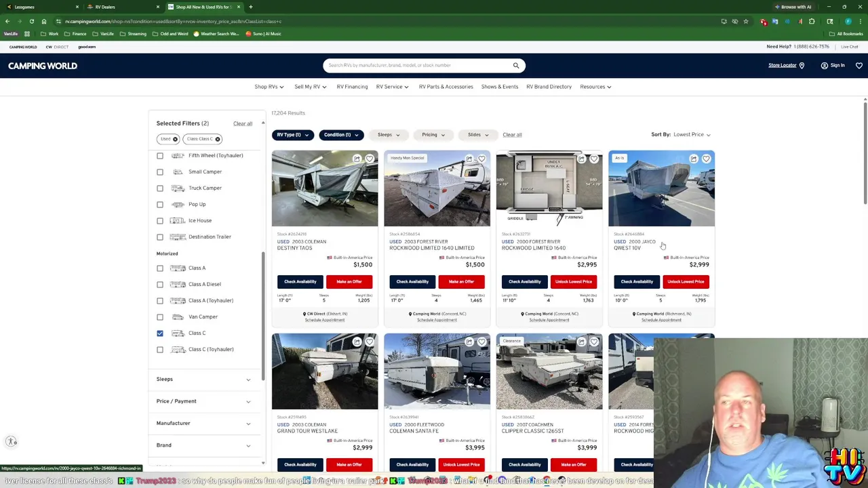Check the Pop Up filter
The width and height of the screenshot is (868, 488).
tap(160, 205)
